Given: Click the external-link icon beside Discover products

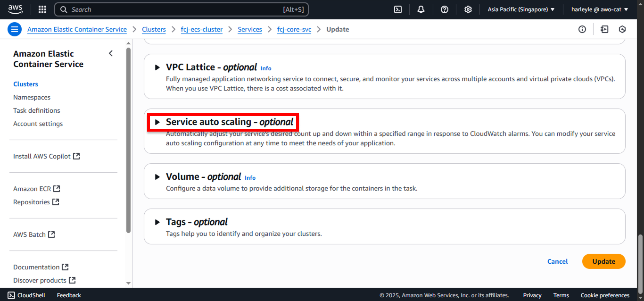Looking at the screenshot, I should [72, 280].
